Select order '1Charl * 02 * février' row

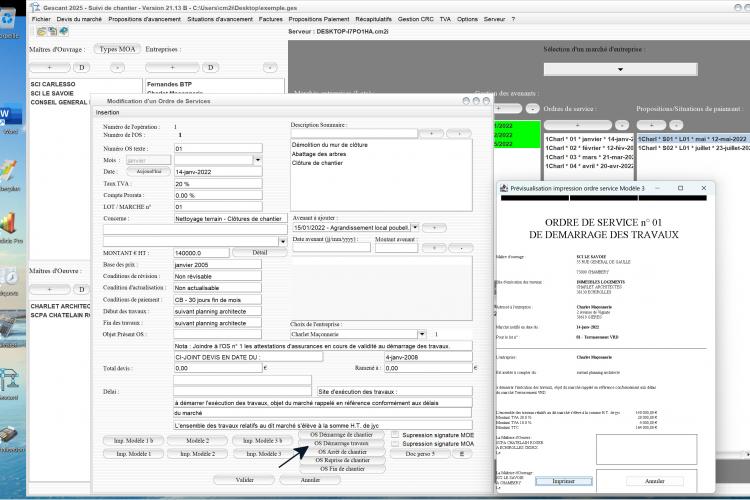click(x=589, y=148)
